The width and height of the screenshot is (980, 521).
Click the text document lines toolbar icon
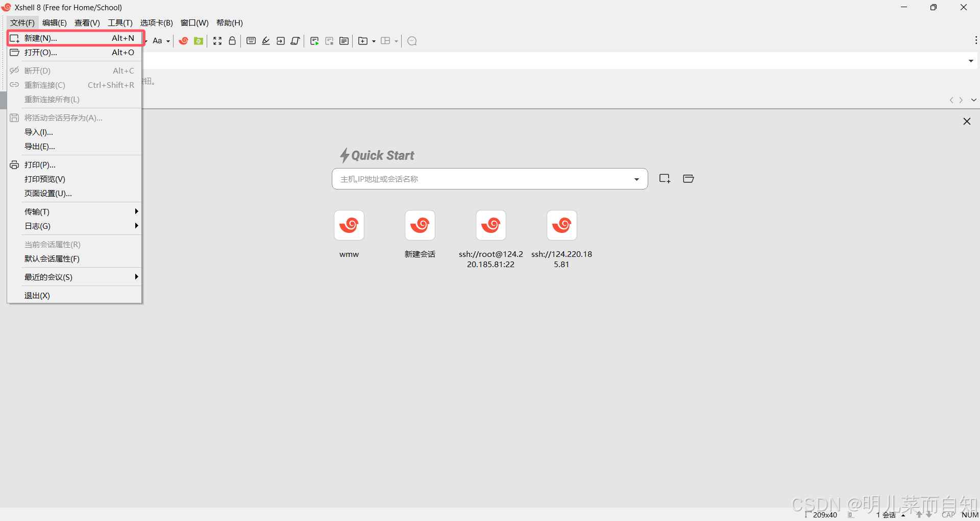(x=344, y=41)
